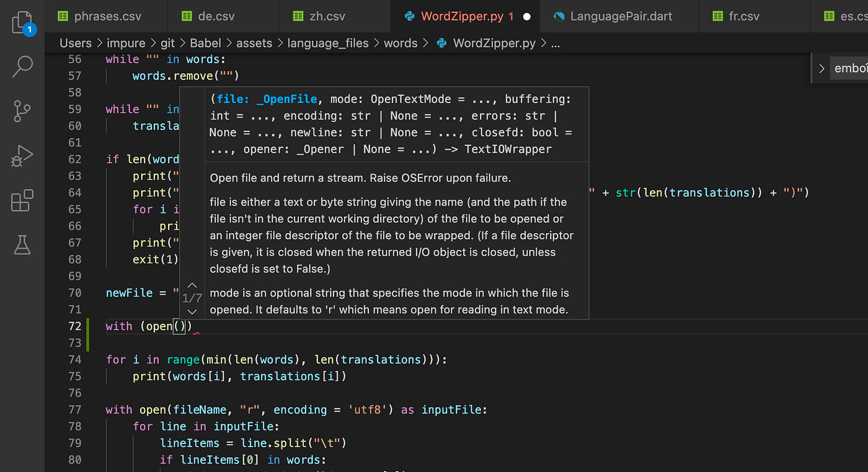Click the unsaved dot on WordZipper.py tab
Screen dimensions: 868x472
[526, 17]
